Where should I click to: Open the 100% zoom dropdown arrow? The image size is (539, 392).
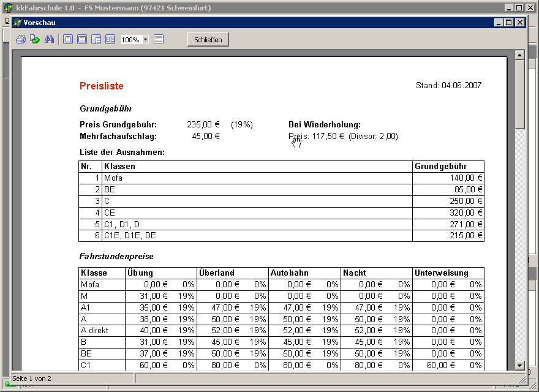point(145,40)
